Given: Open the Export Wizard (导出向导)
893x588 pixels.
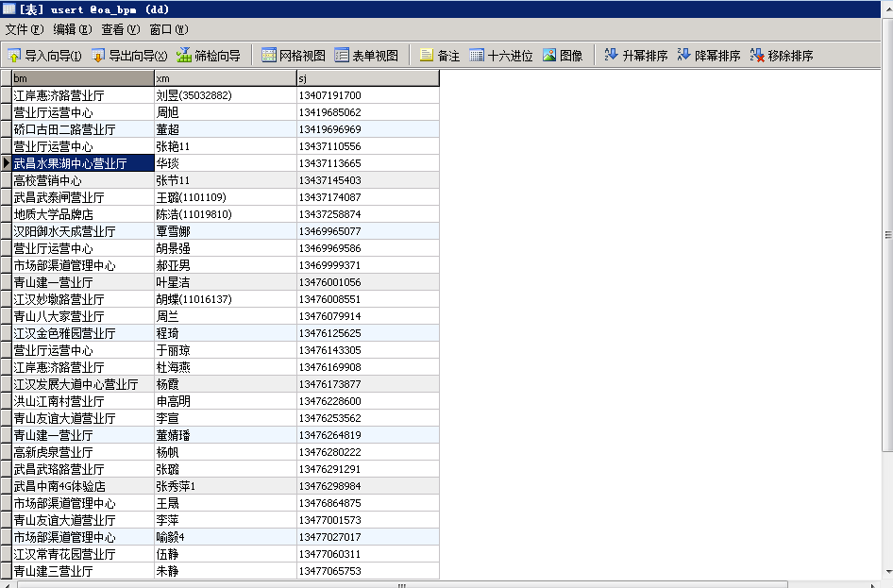Looking at the screenshot, I should pyautogui.click(x=129, y=56).
